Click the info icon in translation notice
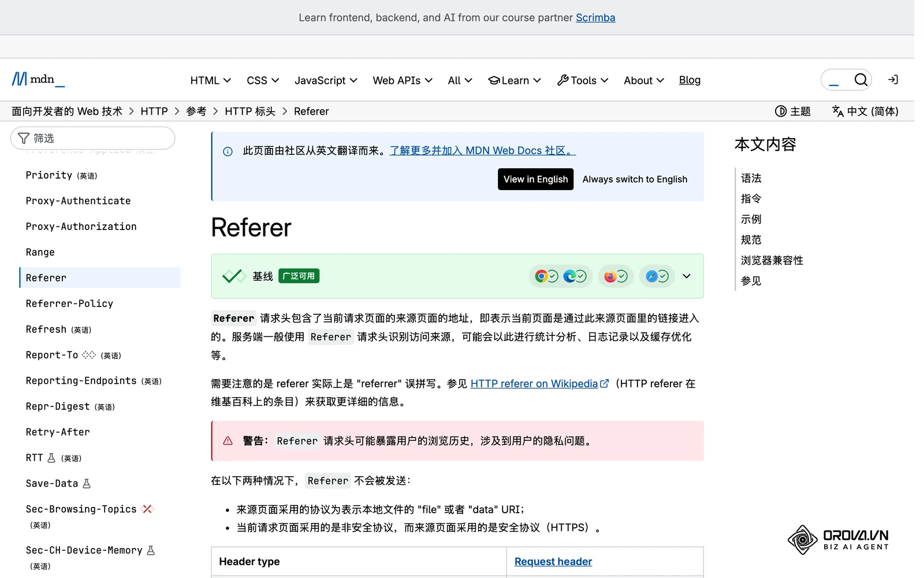This screenshot has width=924, height=578. click(228, 151)
